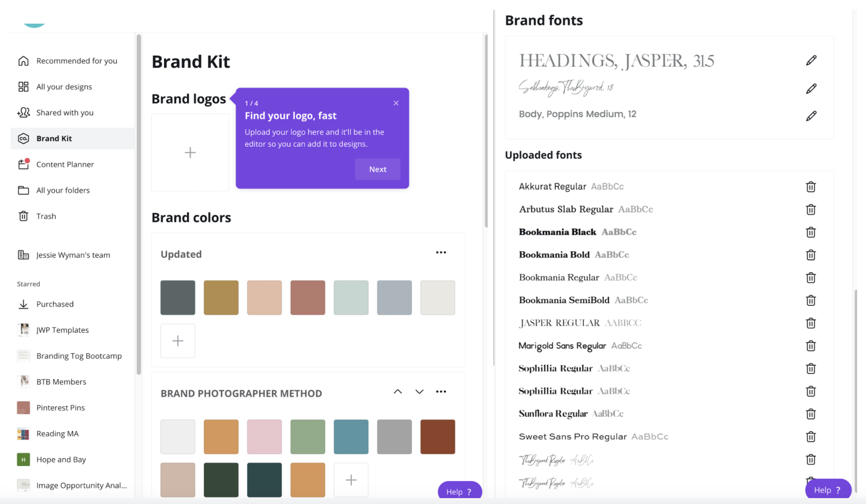Open the Hope and Bay folder
Screen dimensions: 866x504
coord(72,460)
